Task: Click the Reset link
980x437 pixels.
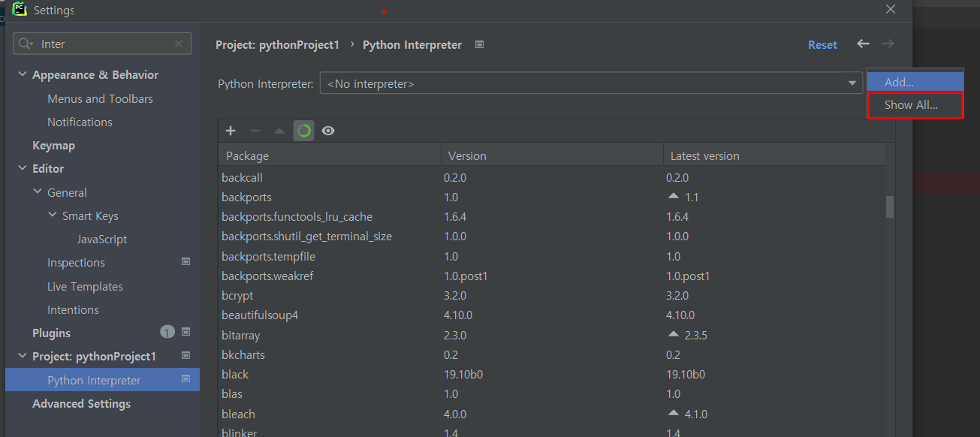Action: 822,45
